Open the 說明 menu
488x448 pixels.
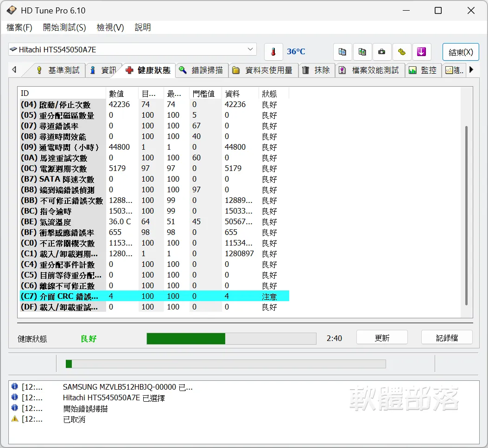point(143,27)
